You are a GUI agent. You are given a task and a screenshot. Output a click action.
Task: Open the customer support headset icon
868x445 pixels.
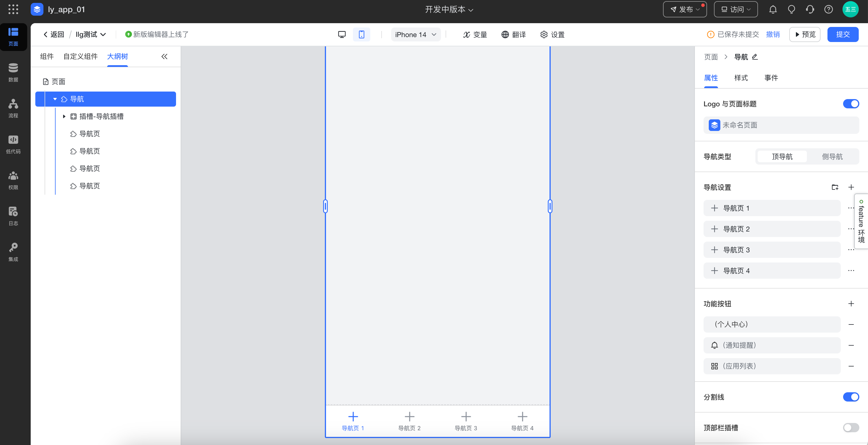pos(810,10)
